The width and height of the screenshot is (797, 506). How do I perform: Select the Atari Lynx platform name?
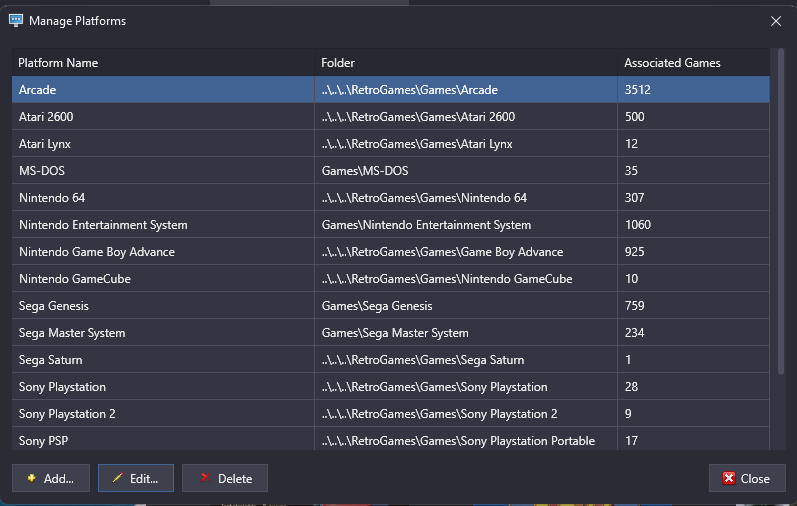pos(45,144)
